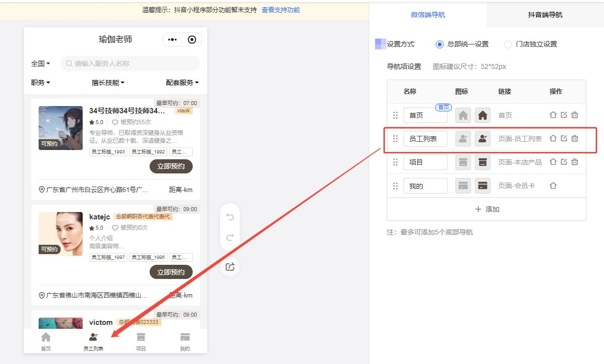Switch to 抖音端导航 tab

click(x=545, y=15)
